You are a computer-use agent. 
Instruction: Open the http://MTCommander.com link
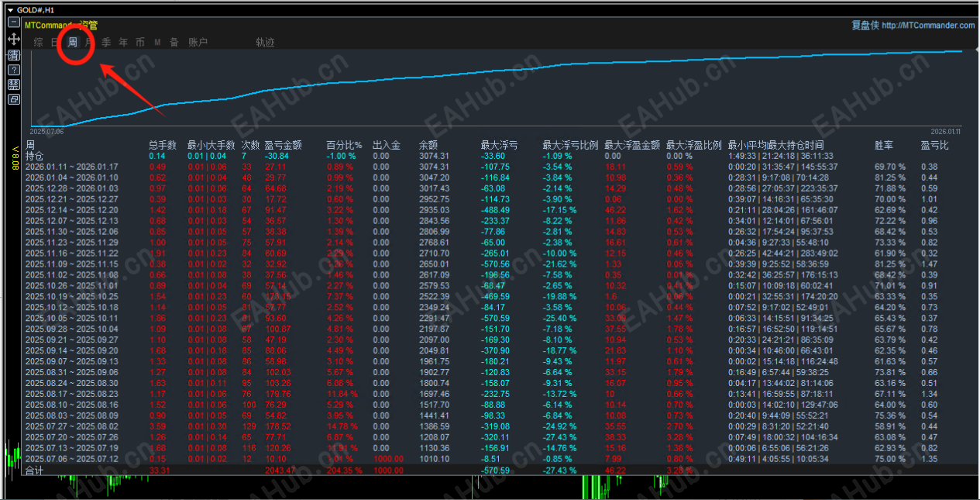click(928, 25)
